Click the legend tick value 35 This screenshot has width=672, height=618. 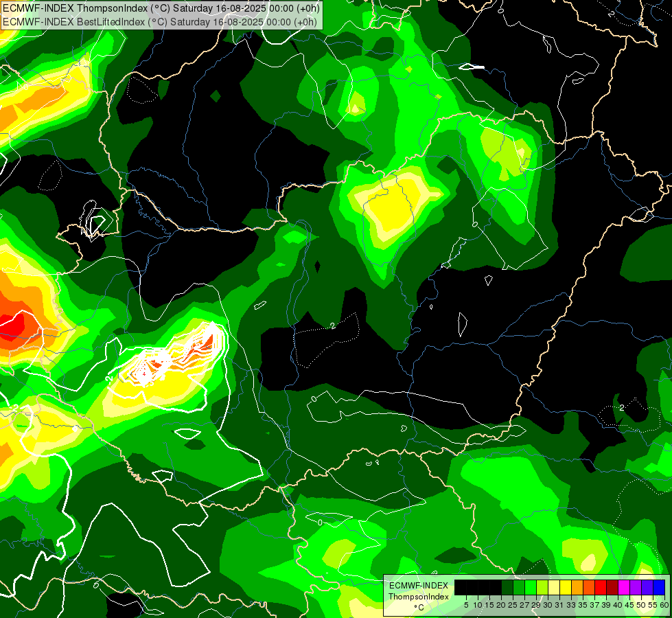pos(583,605)
